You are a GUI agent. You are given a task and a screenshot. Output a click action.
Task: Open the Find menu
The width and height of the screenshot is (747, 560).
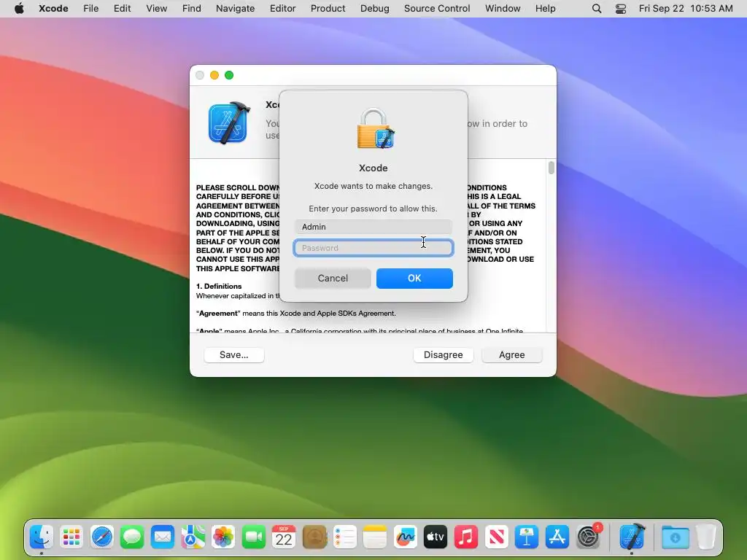click(x=192, y=9)
